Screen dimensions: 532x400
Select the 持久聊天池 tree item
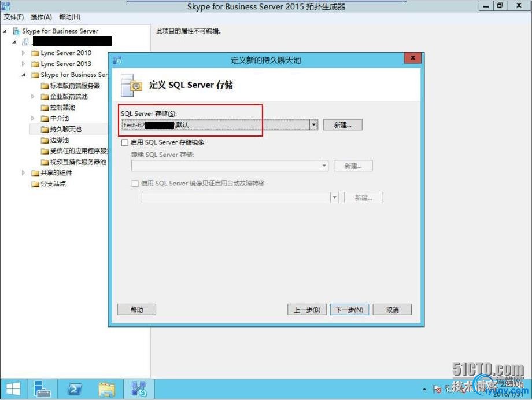coord(66,129)
